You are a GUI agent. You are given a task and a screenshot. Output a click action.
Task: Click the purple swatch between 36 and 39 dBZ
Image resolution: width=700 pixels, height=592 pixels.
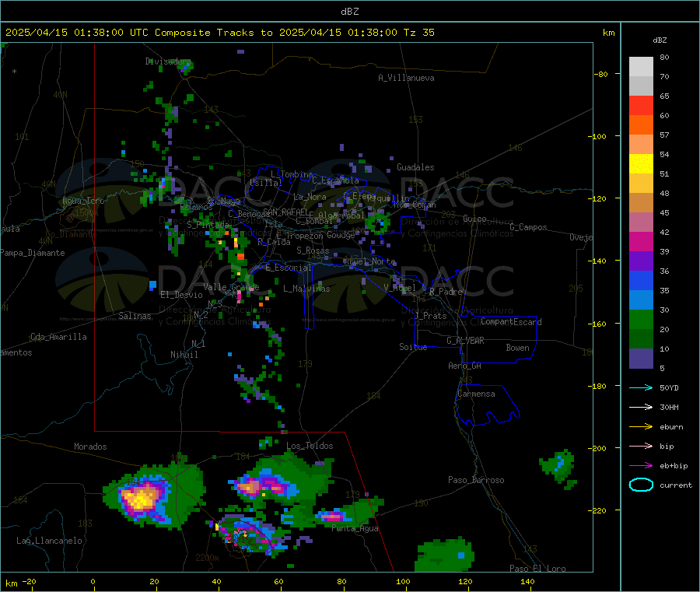tap(641, 261)
